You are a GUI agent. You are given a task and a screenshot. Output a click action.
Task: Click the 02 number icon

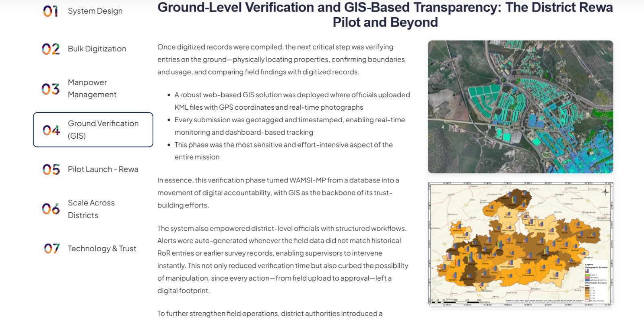tap(51, 49)
